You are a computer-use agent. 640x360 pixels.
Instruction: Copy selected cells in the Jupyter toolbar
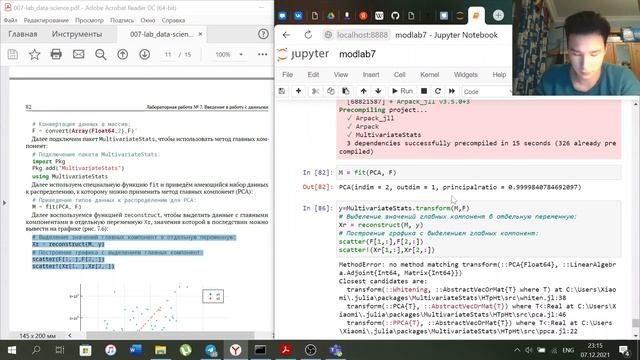(x=331, y=91)
